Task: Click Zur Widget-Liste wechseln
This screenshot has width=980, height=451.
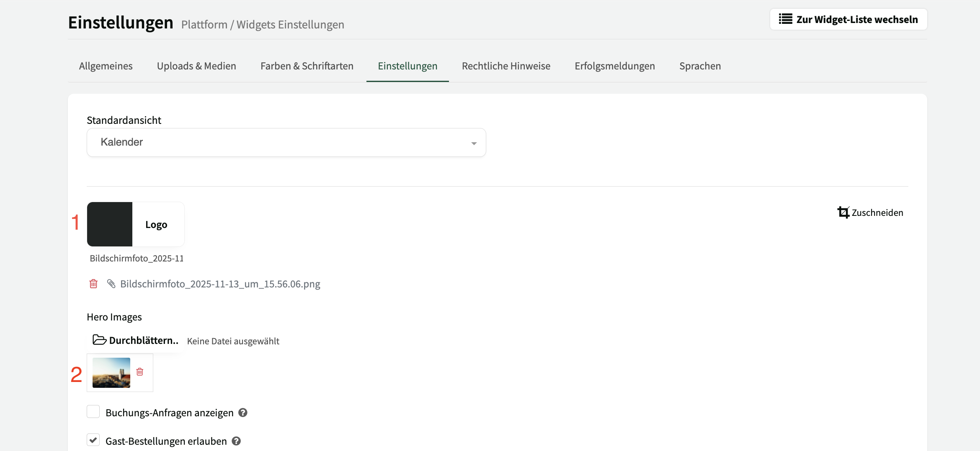Action: pos(848,19)
